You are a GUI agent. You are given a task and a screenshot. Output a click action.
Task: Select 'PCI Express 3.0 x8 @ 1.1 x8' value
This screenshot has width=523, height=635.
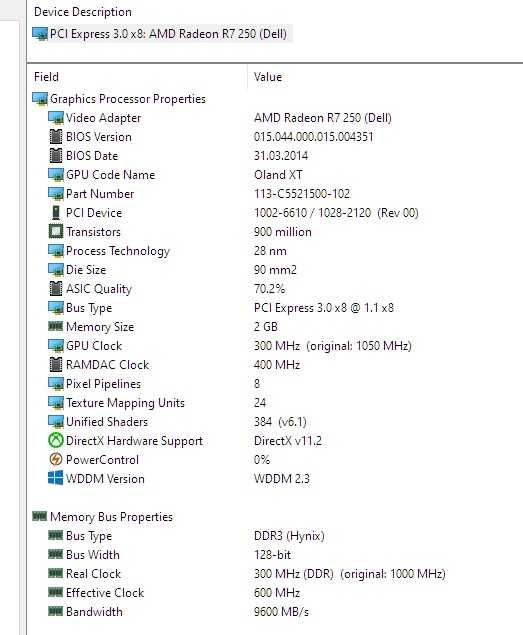pyautogui.click(x=324, y=308)
